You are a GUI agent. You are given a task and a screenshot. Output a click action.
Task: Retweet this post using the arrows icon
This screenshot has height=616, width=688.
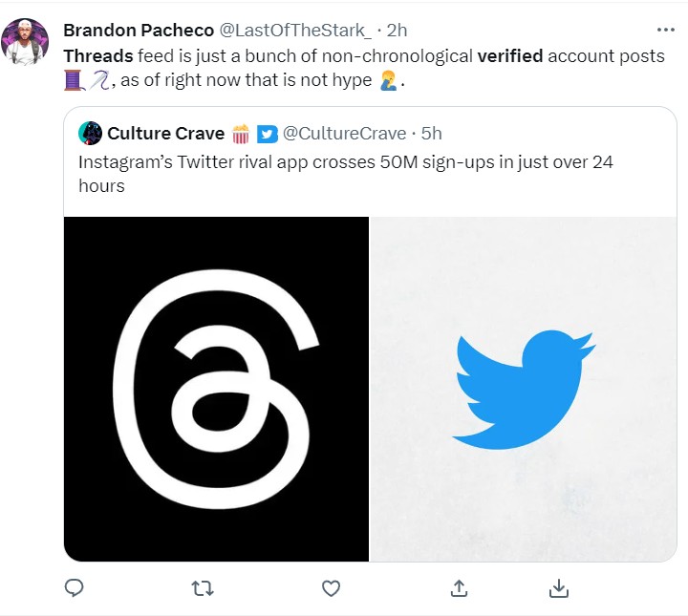203,588
